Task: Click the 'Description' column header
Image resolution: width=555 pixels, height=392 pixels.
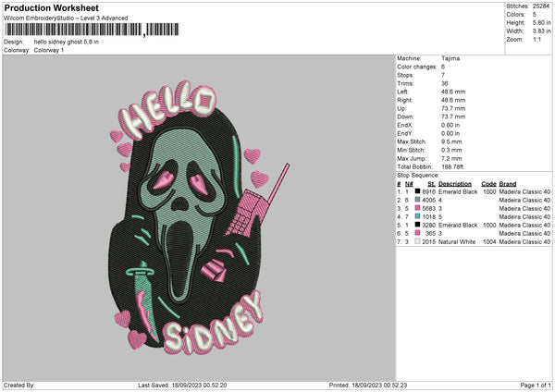Action: [x=455, y=184]
